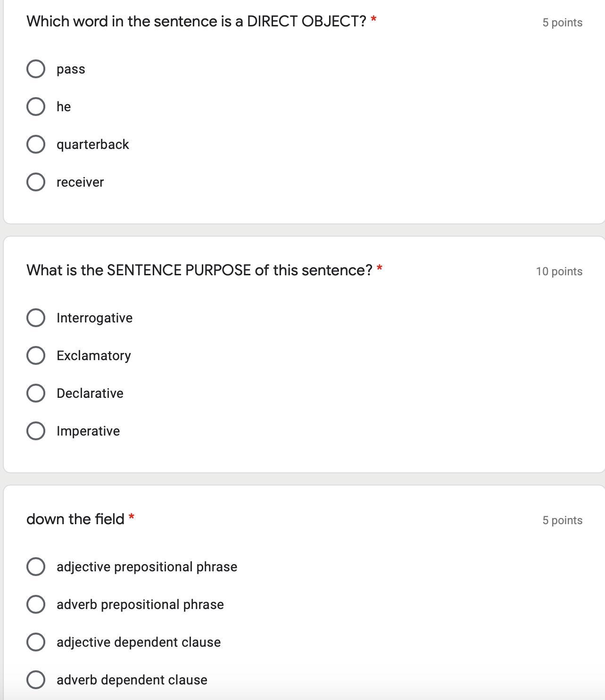This screenshot has width=605, height=700.
Task: Choose 'adjective prepositional phrase' option
Action: pyautogui.click(x=36, y=567)
